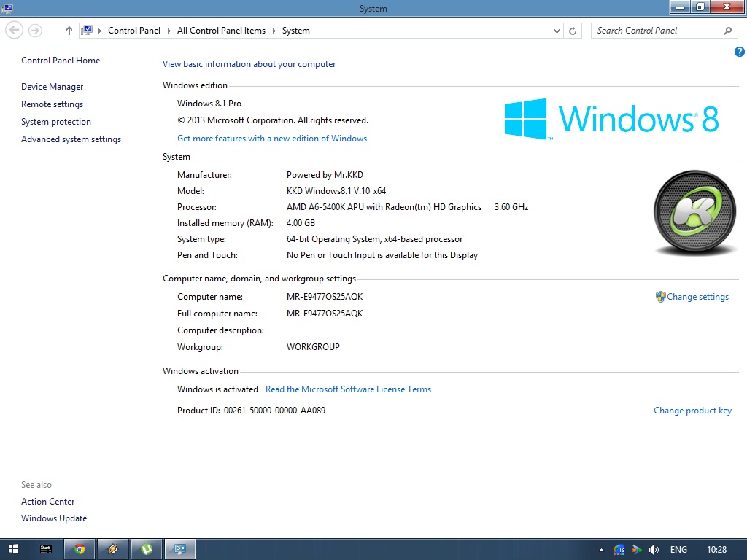Click Change product key
Screen dimensions: 747x560
click(x=692, y=411)
